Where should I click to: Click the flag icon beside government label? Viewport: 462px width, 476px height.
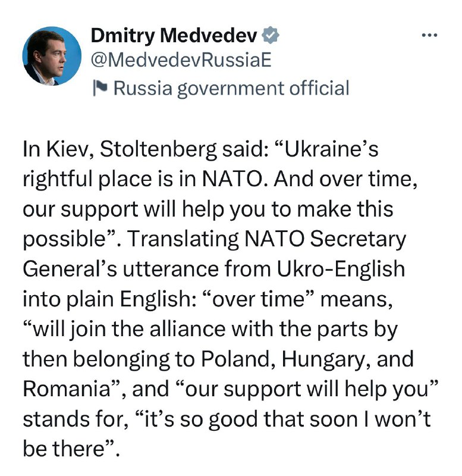click(x=100, y=88)
